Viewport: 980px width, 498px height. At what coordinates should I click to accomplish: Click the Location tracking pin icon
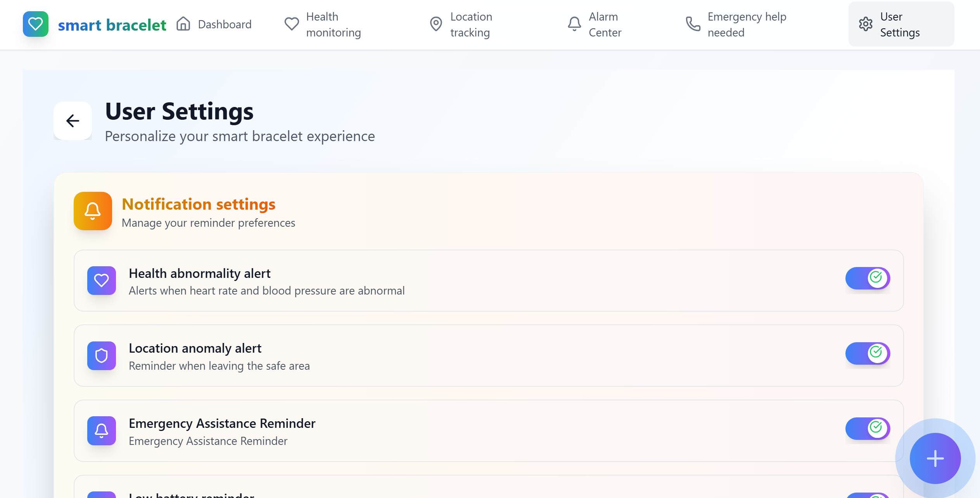(436, 24)
